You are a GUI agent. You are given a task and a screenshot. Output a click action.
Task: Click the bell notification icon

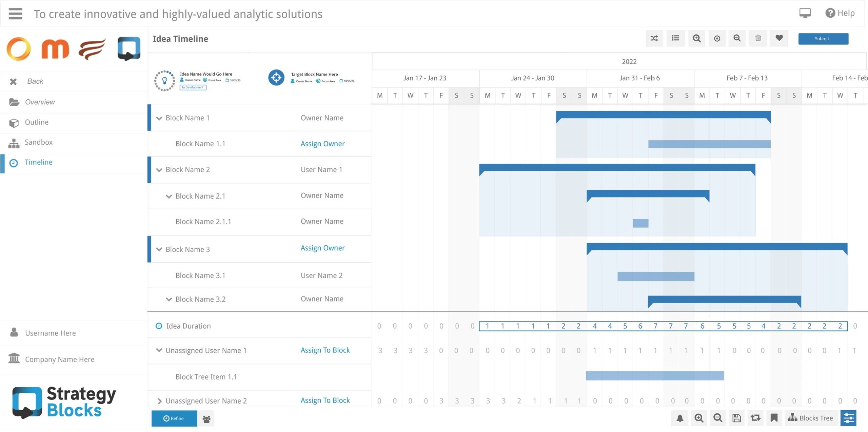(x=680, y=418)
